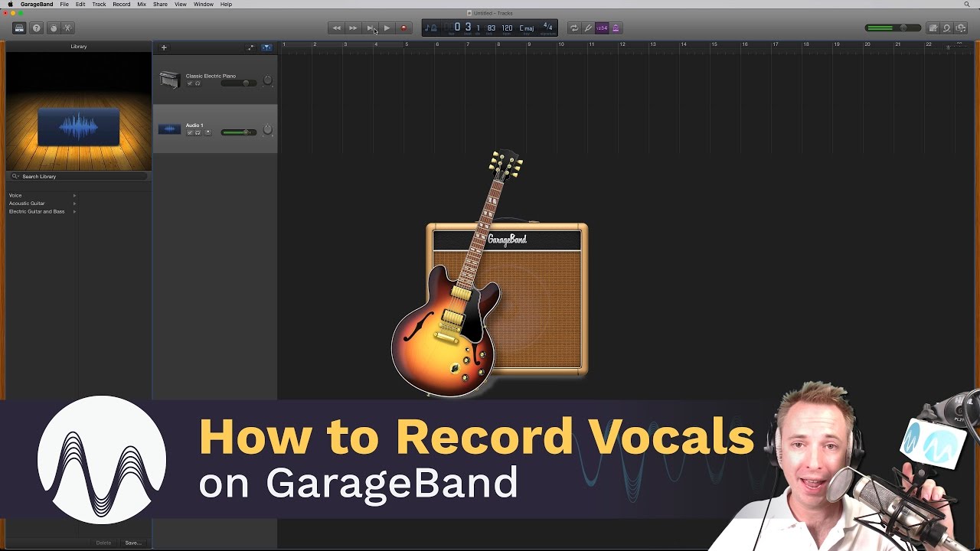Add new track with plus button
Screen dimensions: 980x551
click(x=164, y=47)
